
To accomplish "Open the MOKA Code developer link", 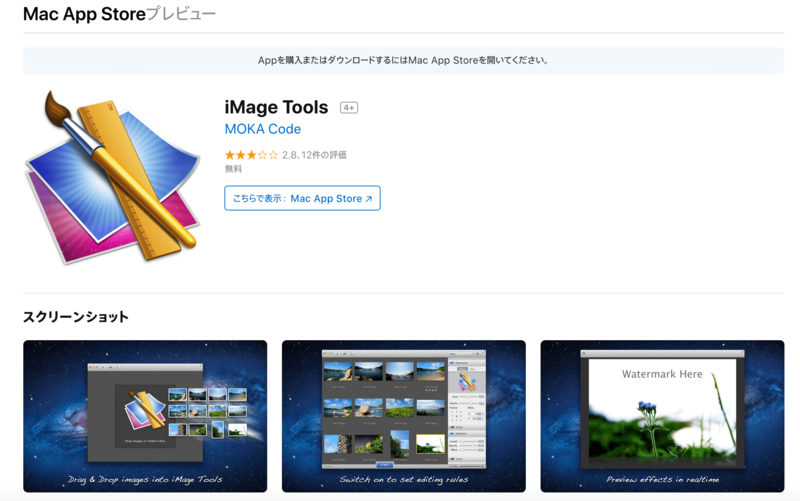I will coord(263,129).
